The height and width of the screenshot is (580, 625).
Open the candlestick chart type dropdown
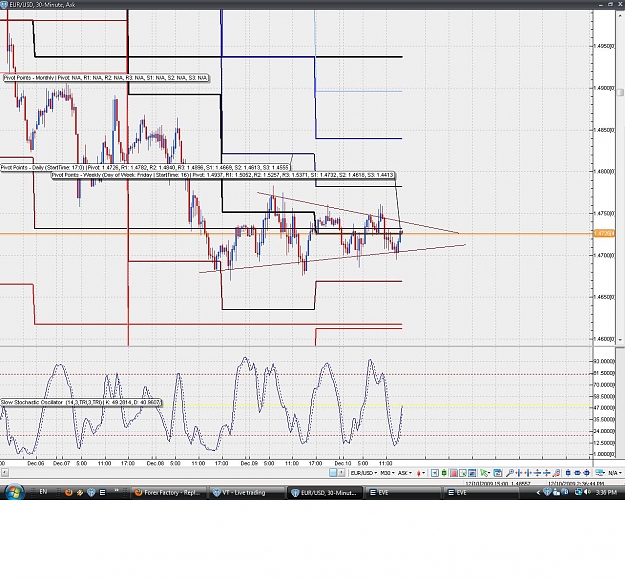[421, 473]
